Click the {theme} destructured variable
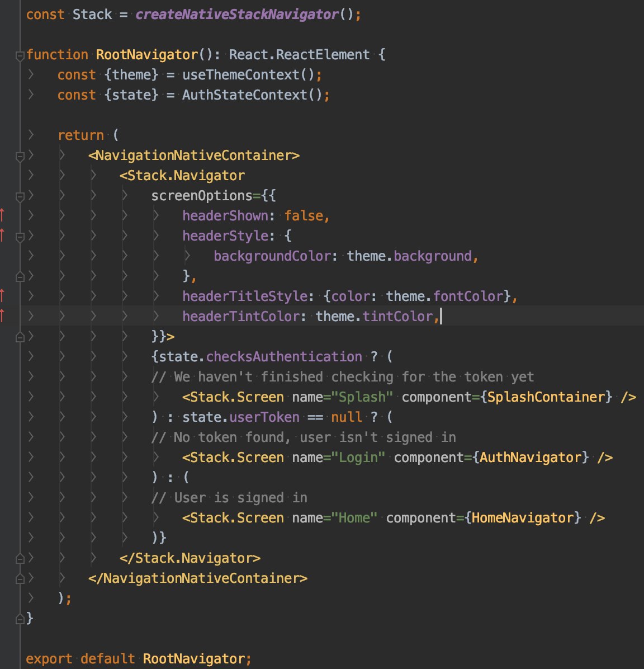Screen dimensions: 644x669 [131, 74]
